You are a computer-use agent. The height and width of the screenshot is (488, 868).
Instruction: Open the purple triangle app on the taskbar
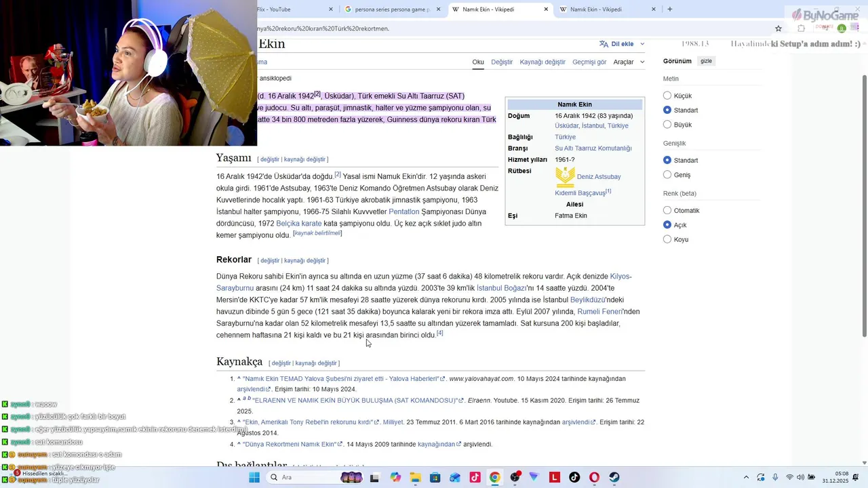pos(534,477)
